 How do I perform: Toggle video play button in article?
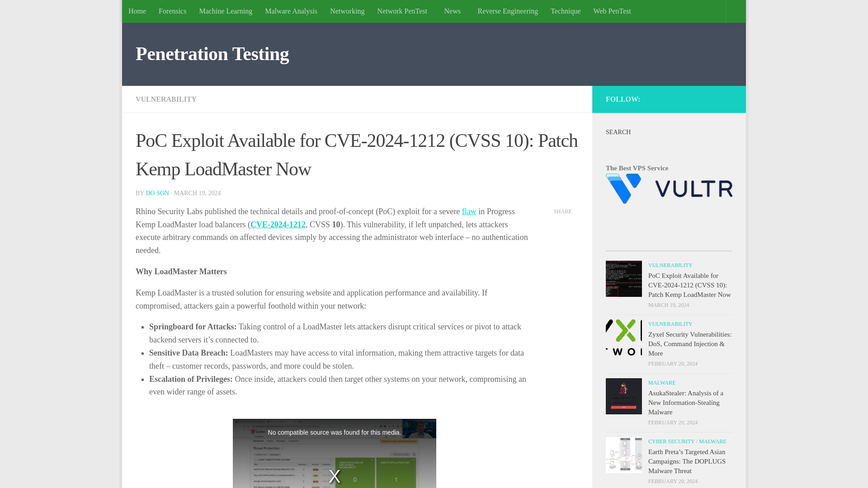point(335,476)
